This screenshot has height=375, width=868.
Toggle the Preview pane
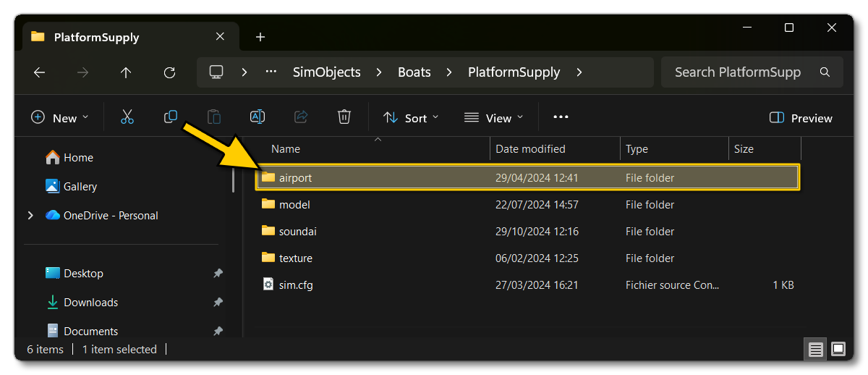pos(801,118)
